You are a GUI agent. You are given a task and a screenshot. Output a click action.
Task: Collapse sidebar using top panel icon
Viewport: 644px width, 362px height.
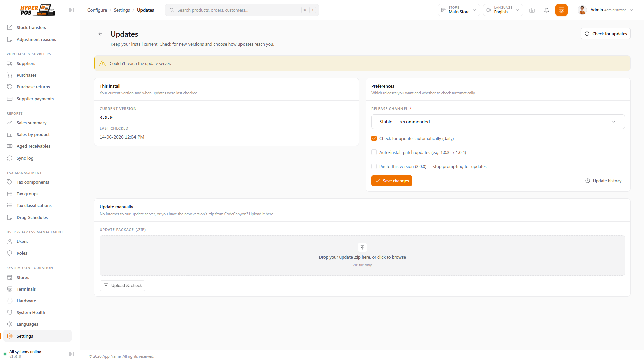[x=71, y=10]
